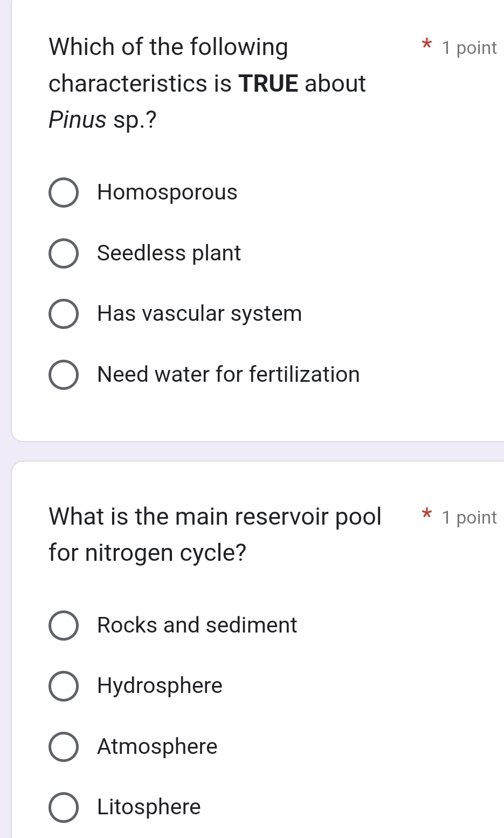Select Need water for fertilization option

coord(63,375)
